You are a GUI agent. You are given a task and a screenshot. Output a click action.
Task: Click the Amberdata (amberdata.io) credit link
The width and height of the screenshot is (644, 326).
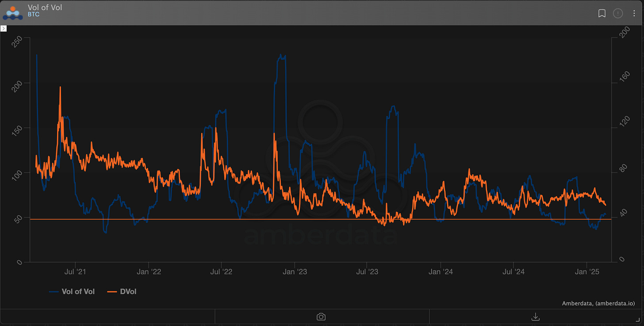(x=598, y=303)
